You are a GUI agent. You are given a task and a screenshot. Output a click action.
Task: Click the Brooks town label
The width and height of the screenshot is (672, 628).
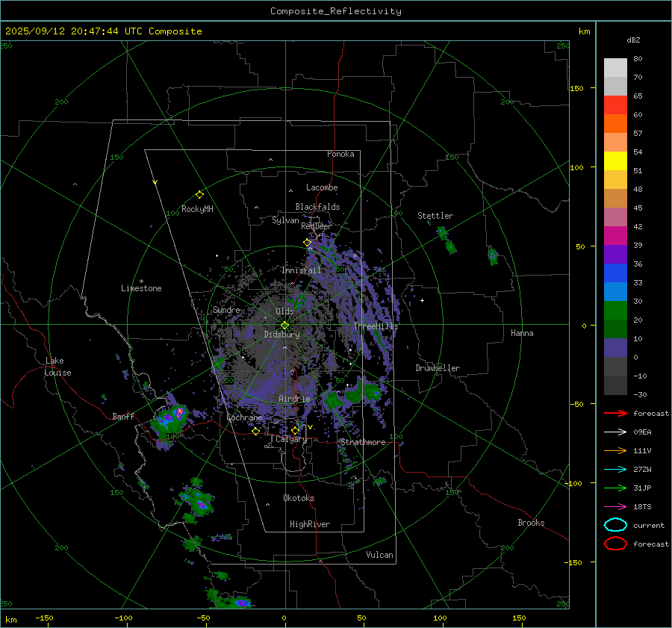(x=531, y=523)
